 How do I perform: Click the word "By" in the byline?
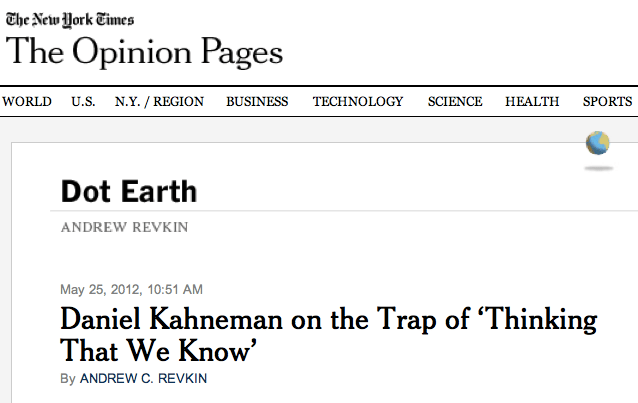(67, 379)
